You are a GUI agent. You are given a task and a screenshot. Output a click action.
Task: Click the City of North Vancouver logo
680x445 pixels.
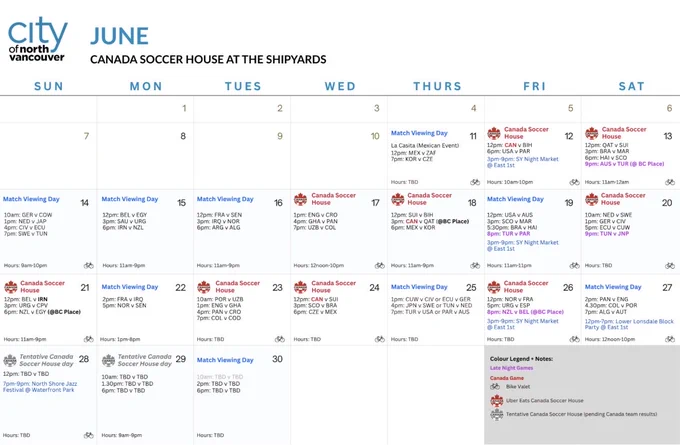click(38, 39)
